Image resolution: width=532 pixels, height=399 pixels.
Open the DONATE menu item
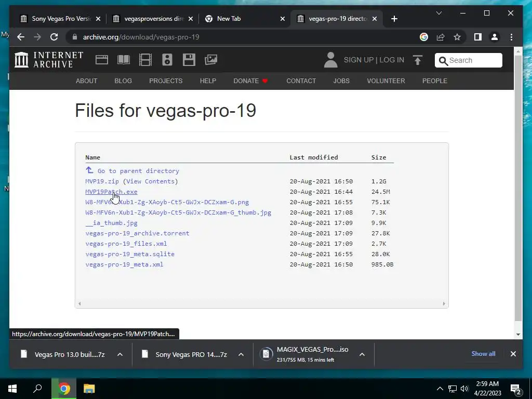tap(250, 81)
